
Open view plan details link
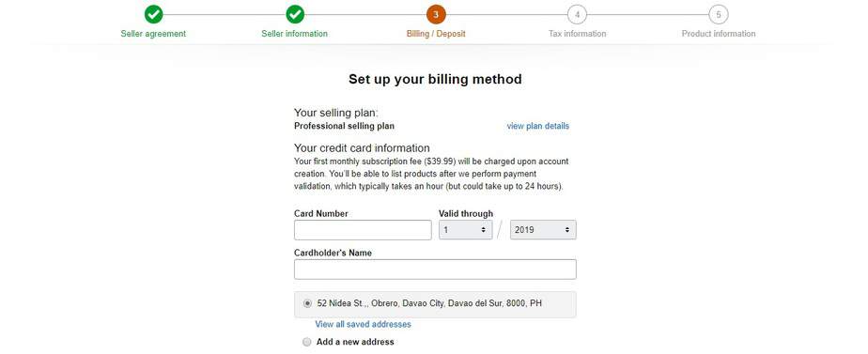(538, 126)
